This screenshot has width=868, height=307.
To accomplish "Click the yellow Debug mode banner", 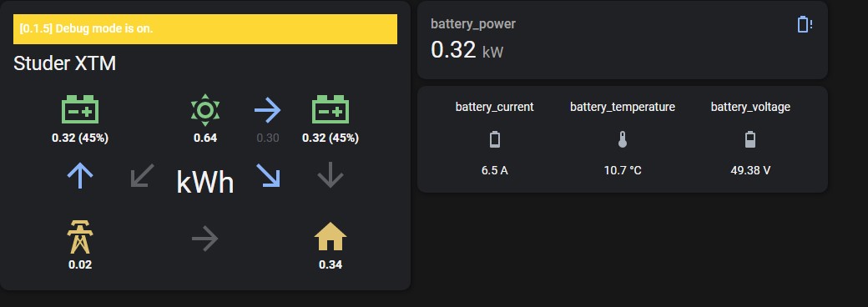I will (x=204, y=28).
